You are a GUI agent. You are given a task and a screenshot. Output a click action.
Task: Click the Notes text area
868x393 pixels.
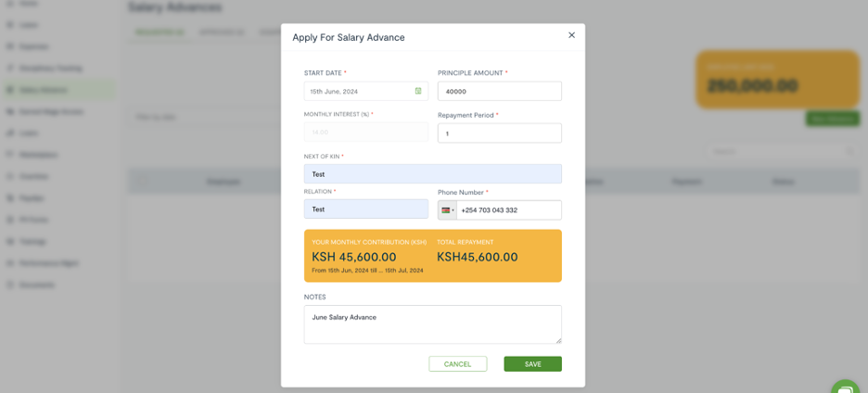pos(432,324)
